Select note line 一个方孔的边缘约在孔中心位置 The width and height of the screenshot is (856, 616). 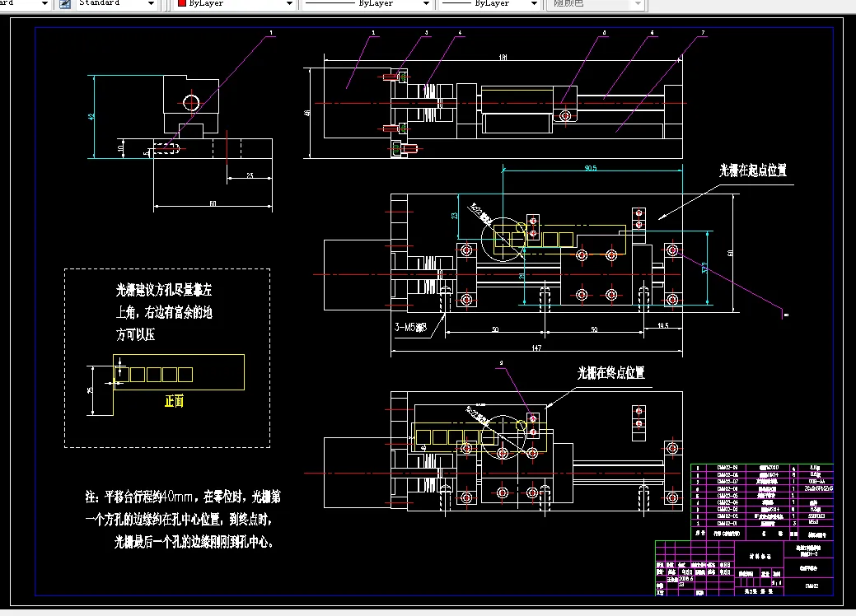point(179,520)
